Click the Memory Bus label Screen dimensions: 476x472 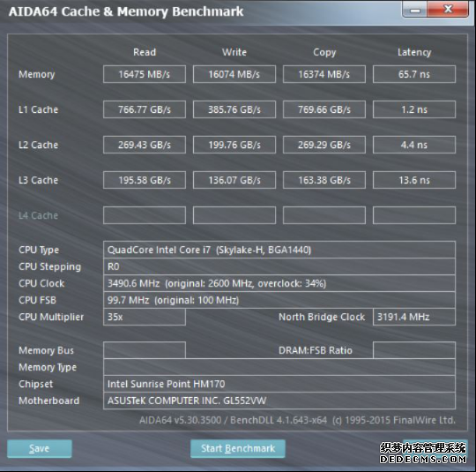click(x=46, y=350)
